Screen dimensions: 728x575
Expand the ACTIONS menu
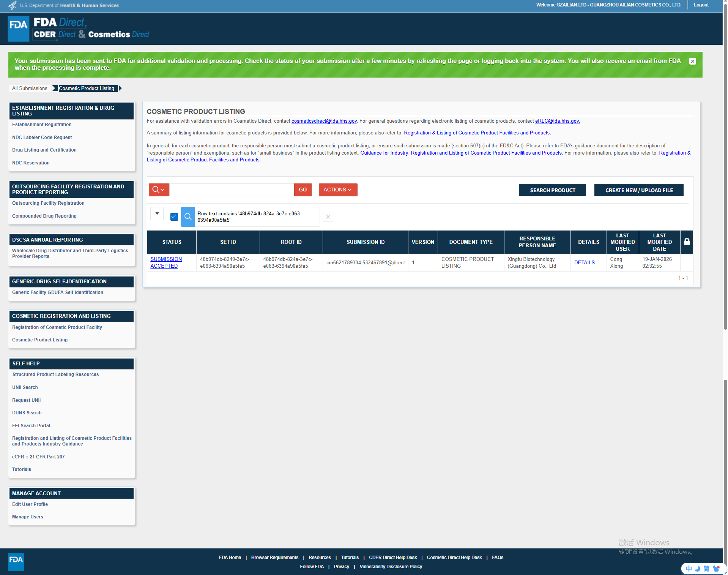pyautogui.click(x=337, y=190)
